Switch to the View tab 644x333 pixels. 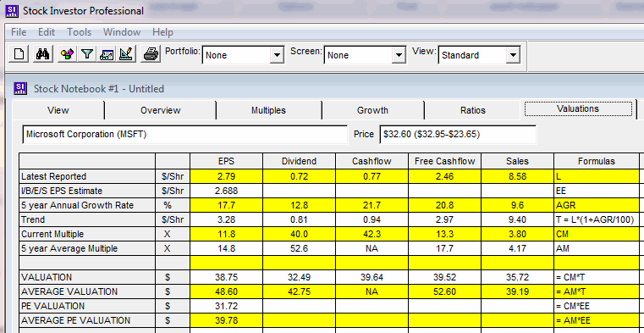(x=58, y=110)
